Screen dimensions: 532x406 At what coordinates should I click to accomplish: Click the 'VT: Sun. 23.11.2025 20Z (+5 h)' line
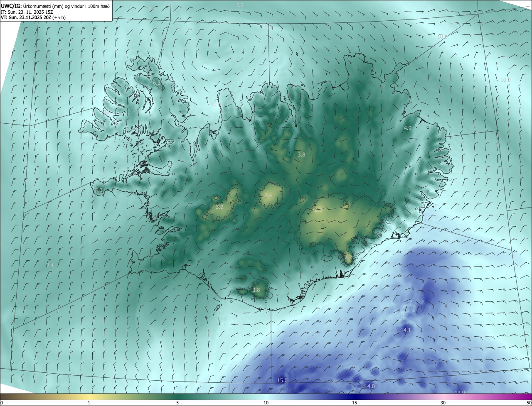coord(33,17)
